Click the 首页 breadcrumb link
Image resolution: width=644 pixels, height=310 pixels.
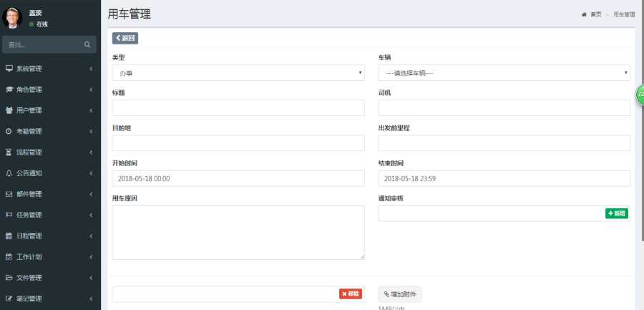pyautogui.click(x=595, y=14)
